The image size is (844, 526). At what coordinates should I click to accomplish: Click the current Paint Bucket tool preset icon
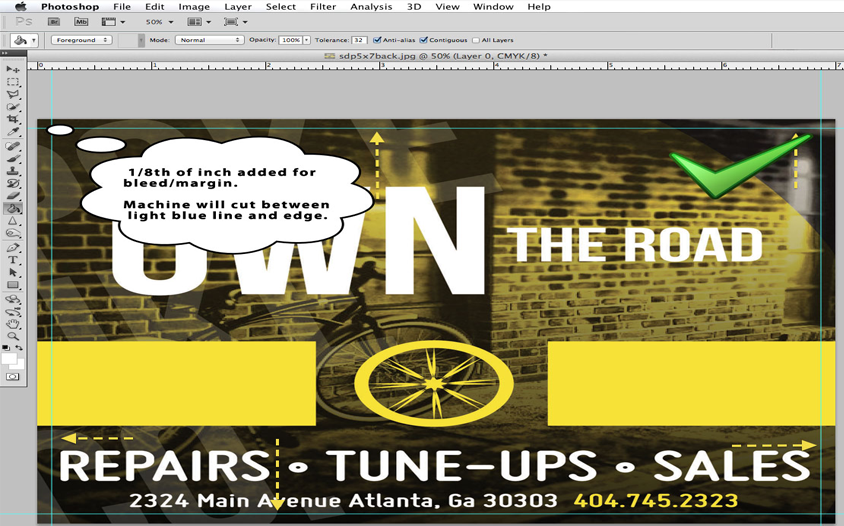(x=20, y=40)
